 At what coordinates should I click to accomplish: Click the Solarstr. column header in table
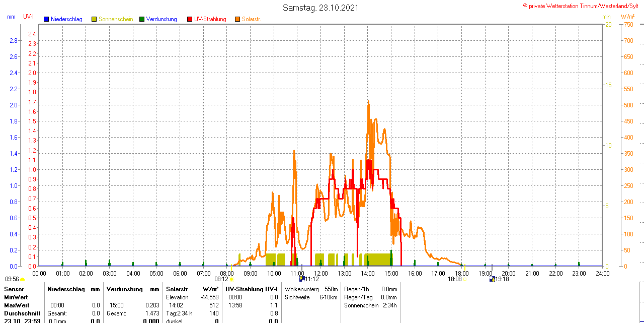pyautogui.click(x=177, y=289)
